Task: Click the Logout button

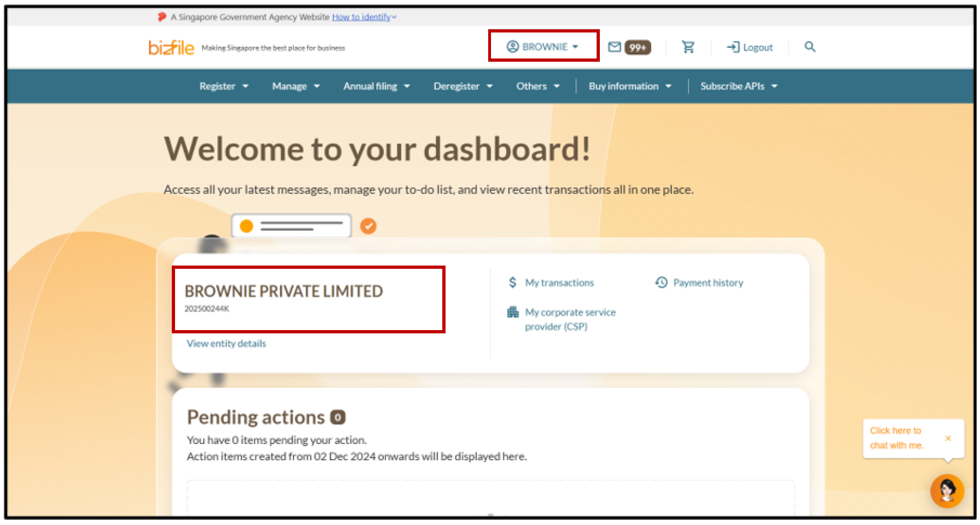Action: [x=750, y=48]
